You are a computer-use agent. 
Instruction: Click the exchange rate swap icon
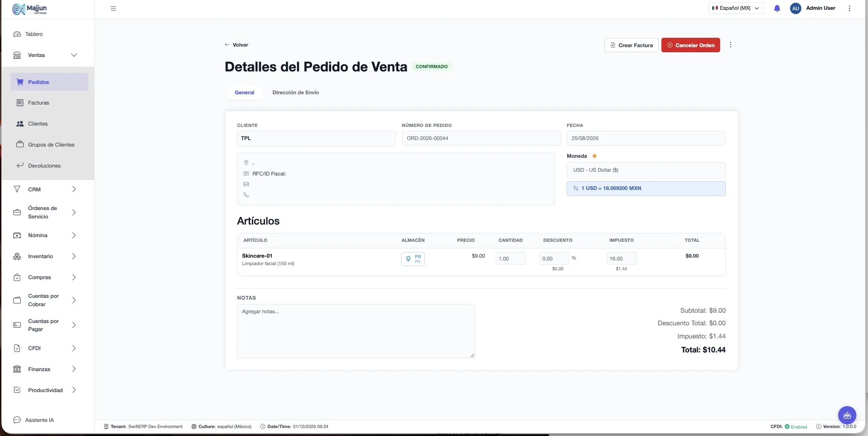coord(576,188)
